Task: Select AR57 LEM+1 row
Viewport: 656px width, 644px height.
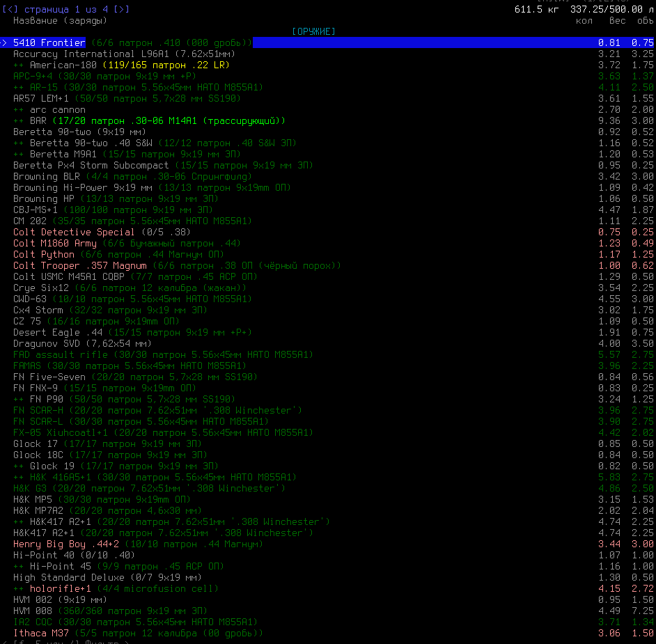Action: tap(328, 98)
